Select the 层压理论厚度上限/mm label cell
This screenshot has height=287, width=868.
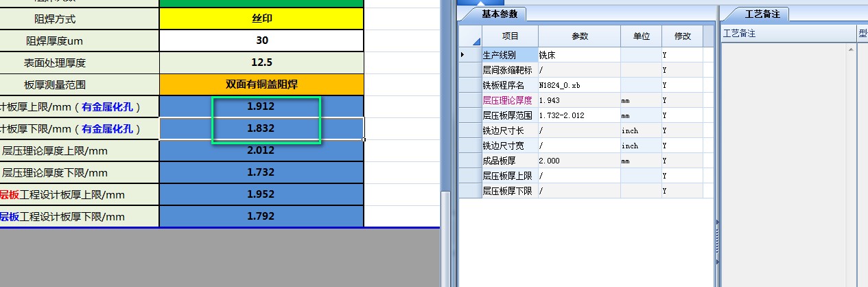click(x=80, y=150)
